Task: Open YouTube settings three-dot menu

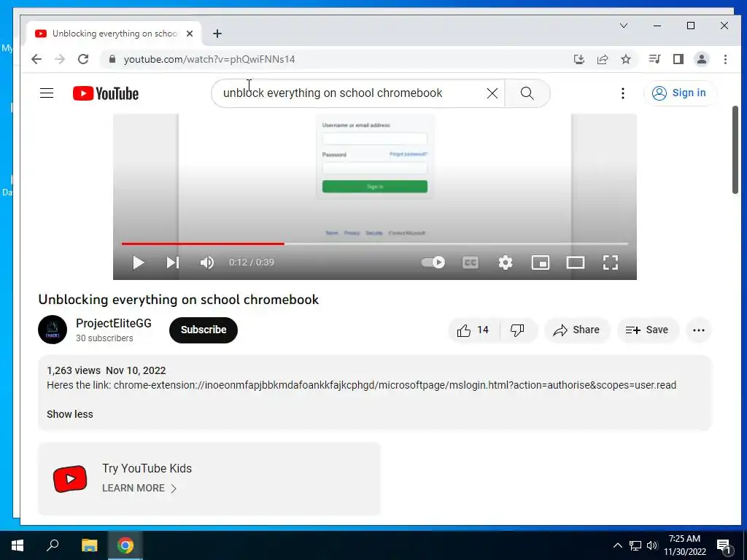Action: pyautogui.click(x=623, y=93)
